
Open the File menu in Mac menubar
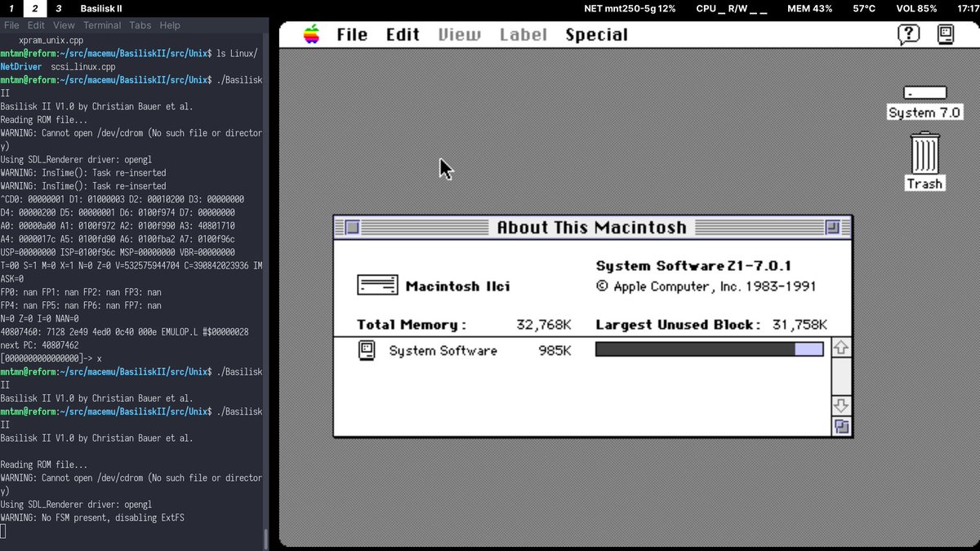point(352,34)
